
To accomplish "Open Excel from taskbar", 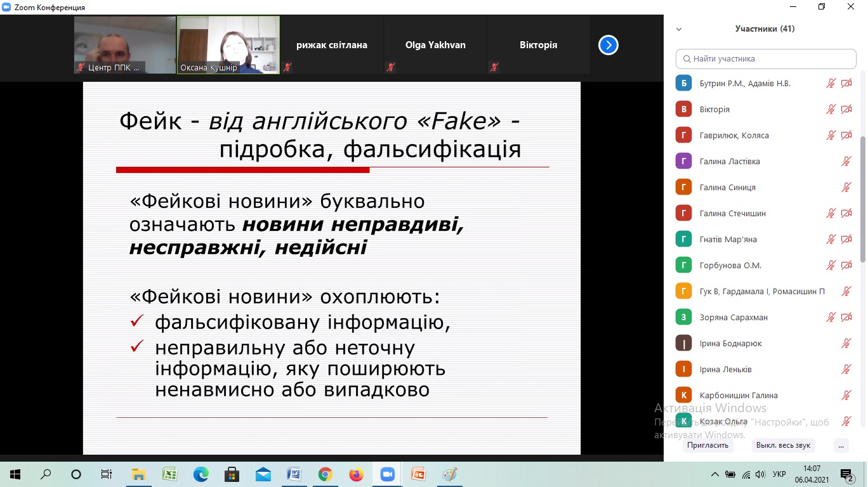I will pyautogui.click(x=169, y=474).
